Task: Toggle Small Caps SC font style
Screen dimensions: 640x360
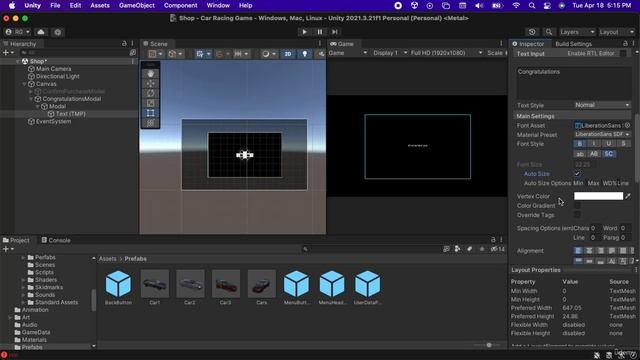Action: [609, 154]
